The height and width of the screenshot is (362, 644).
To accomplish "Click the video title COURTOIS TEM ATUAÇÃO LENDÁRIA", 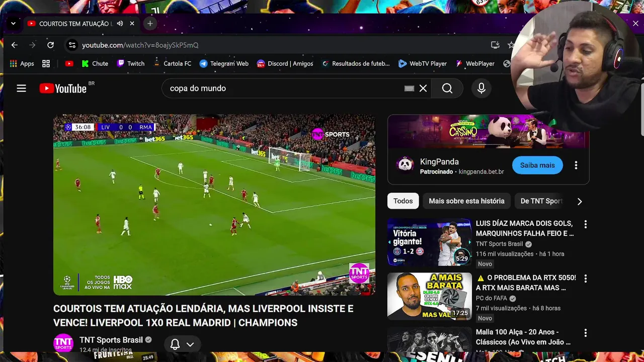I will coord(203,316).
